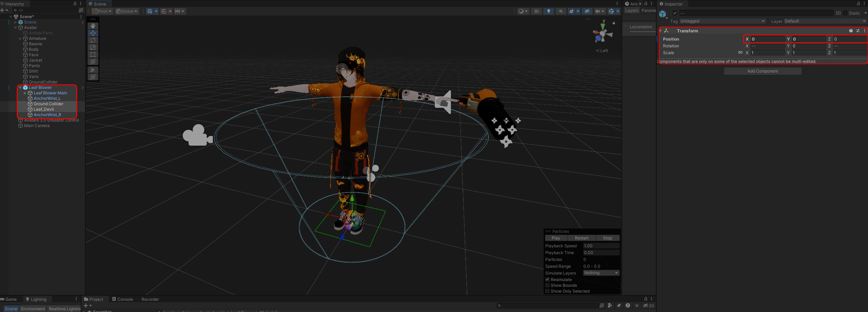Viewport: 868px width, 312px height.
Task: Click the Transform help question mark icon
Action: [x=851, y=31]
